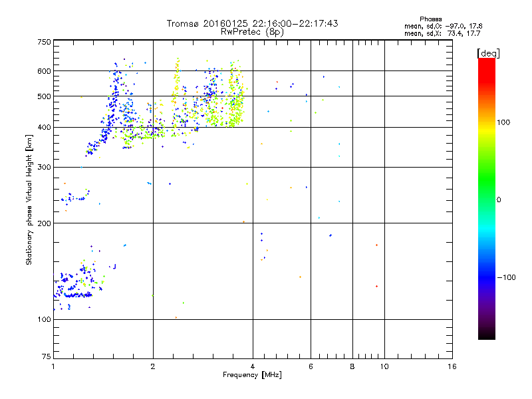Click the x-axis tick label '10'
This screenshot has height=399, width=532.
coord(384,366)
